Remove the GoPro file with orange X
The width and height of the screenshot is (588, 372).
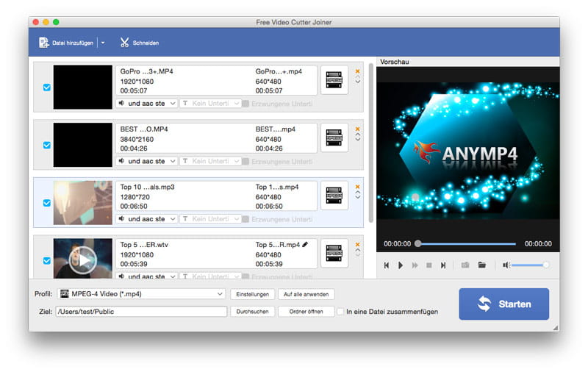click(358, 71)
